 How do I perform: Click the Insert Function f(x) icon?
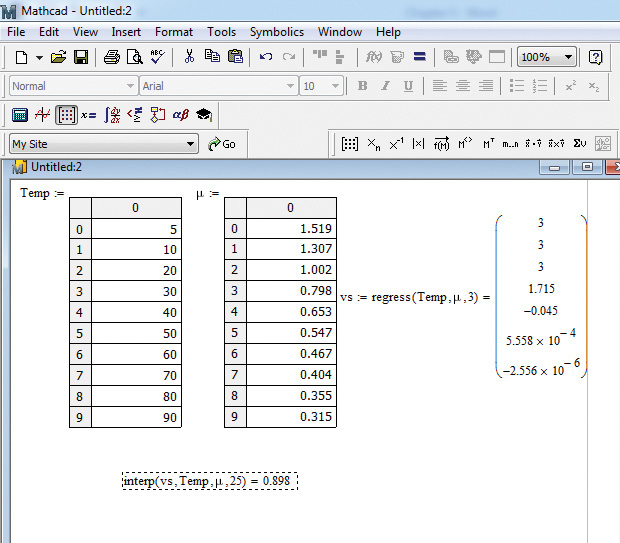click(375, 57)
